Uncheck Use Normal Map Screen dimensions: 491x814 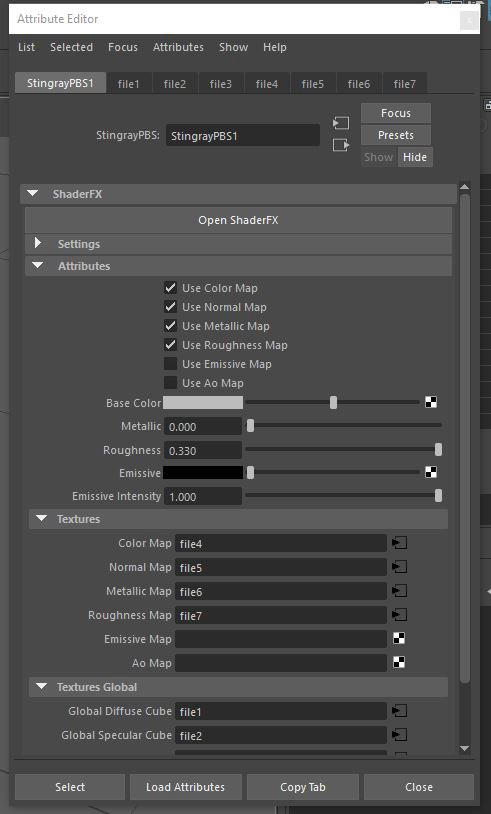(170, 307)
